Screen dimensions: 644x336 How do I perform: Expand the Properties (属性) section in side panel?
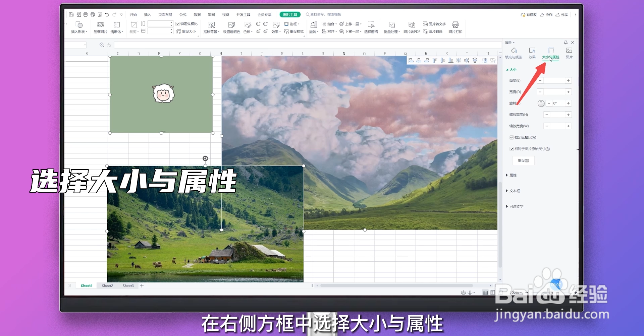(x=512, y=175)
